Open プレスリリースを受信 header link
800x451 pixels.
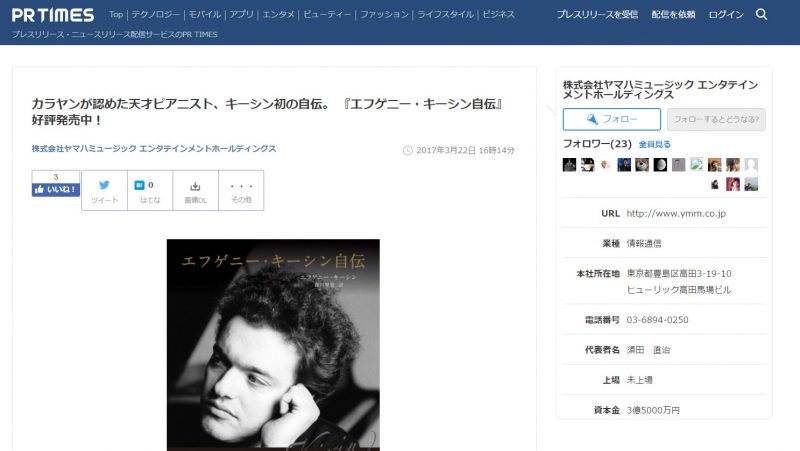[597, 14]
